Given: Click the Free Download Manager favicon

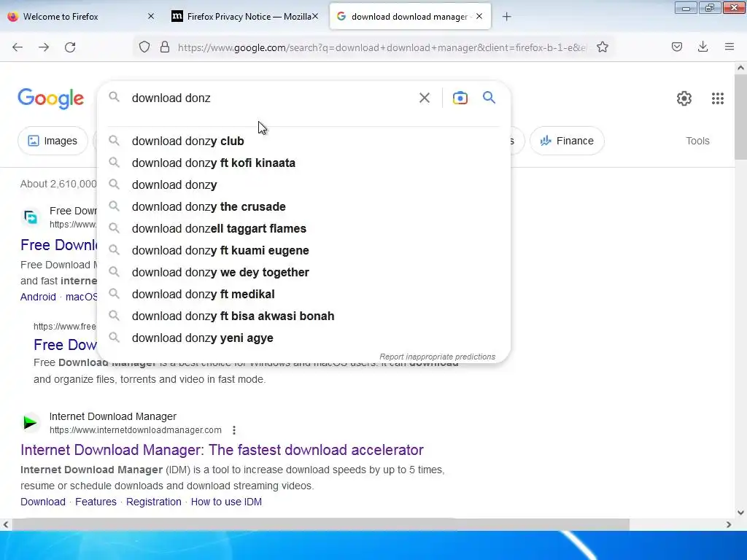Looking at the screenshot, I should (31, 217).
